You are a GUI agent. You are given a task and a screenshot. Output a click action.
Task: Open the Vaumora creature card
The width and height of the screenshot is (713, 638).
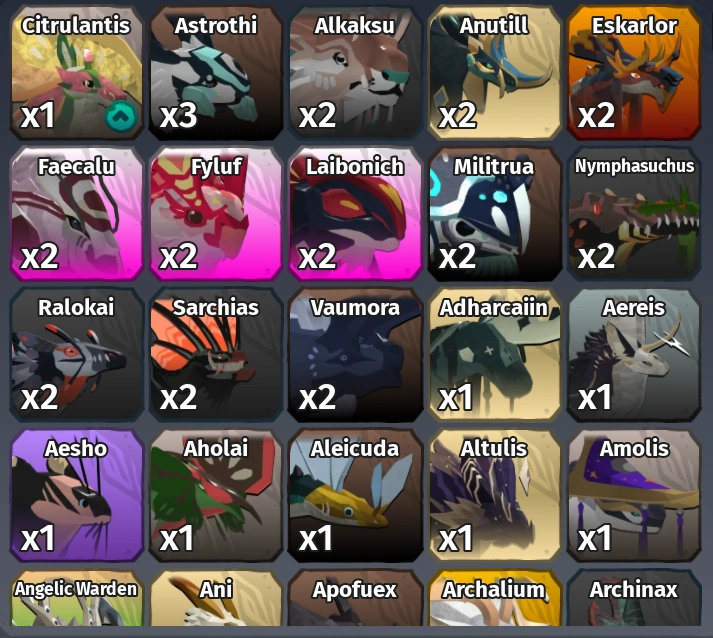pyautogui.click(x=355, y=354)
